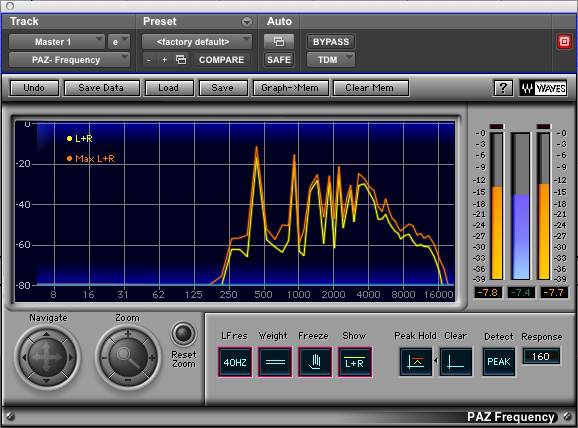The height and width of the screenshot is (428, 578).
Task: Toggle the Freeze hand button
Action: point(315,362)
